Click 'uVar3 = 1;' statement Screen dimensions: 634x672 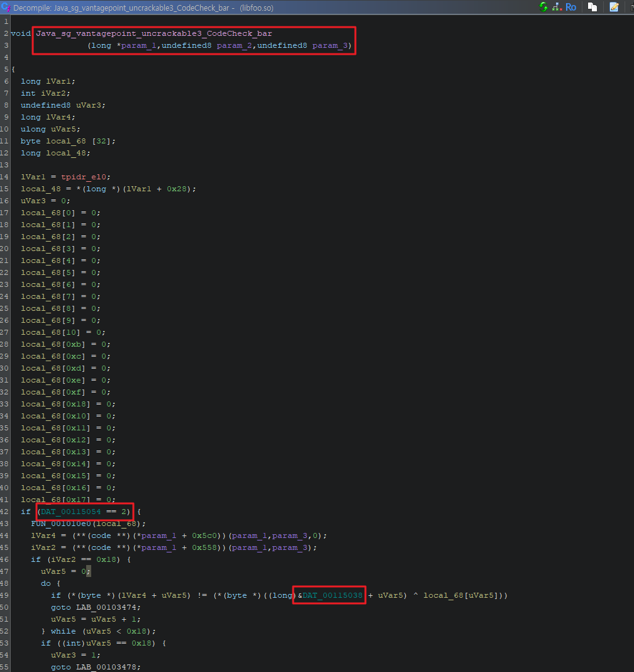point(75,656)
